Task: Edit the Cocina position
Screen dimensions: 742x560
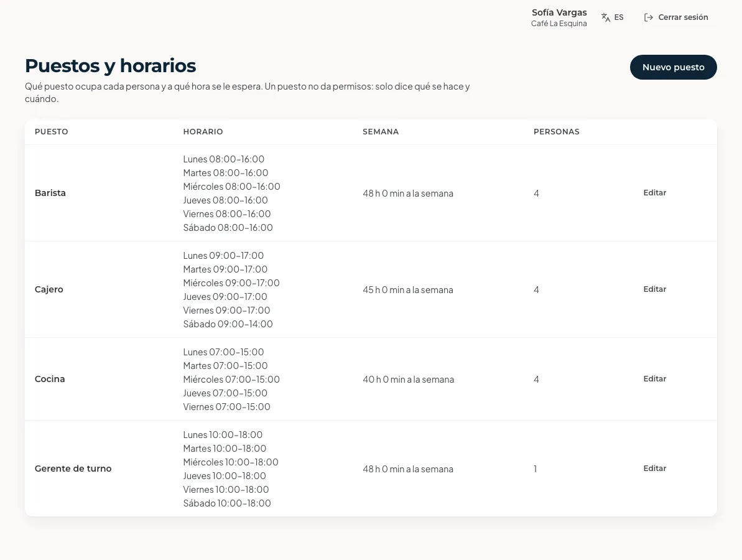Action: click(654, 379)
